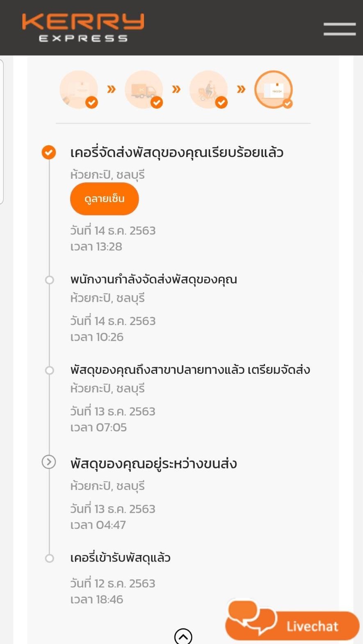Select the เคอรี่จัดส่งพัสดุของคุณเรียบร้อยแล้ว status heading
Viewport: 363px width, 644px height.
(x=177, y=152)
